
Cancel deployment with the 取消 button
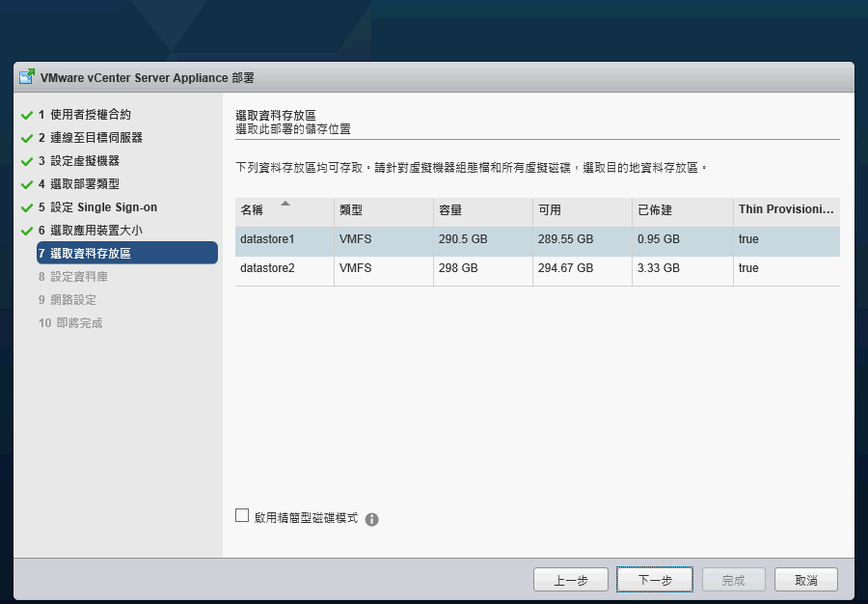(x=806, y=580)
